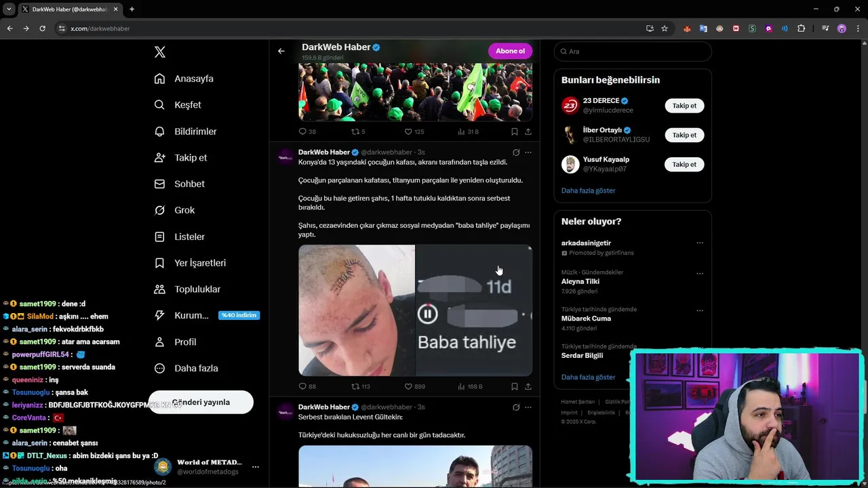Retweet the Konya tweet with 113 reposts
This screenshot has width=868, height=488.
pyautogui.click(x=360, y=386)
